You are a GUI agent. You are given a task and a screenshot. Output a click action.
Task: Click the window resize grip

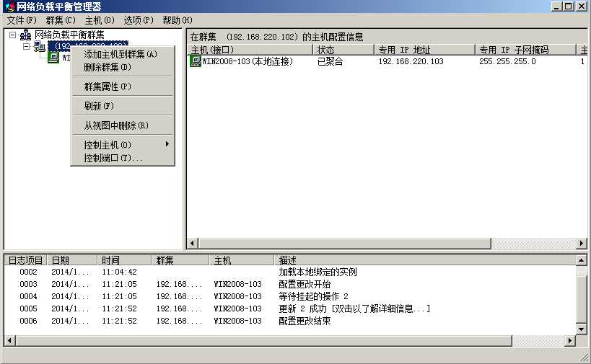585,358
